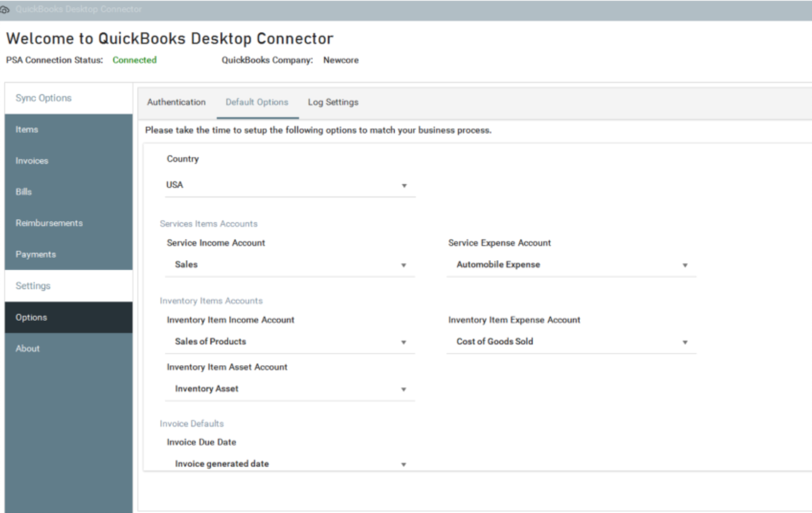Click the Settings sidebar header

pos(68,286)
